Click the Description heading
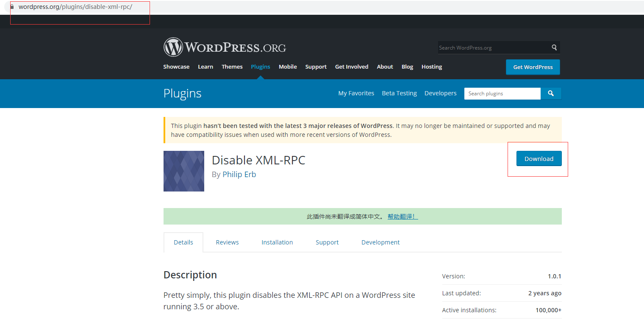The height and width of the screenshot is (322, 644). tap(190, 275)
